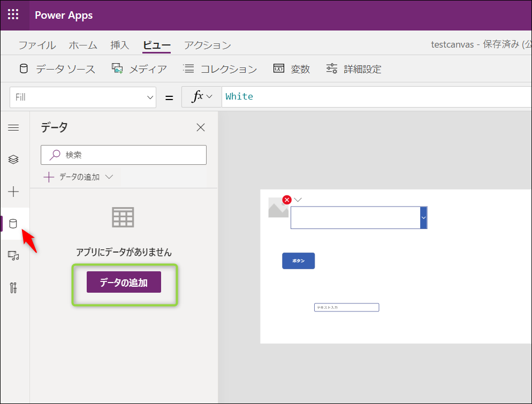
Task: Select the Data cylinder icon in the sidebar
Action: click(x=13, y=224)
